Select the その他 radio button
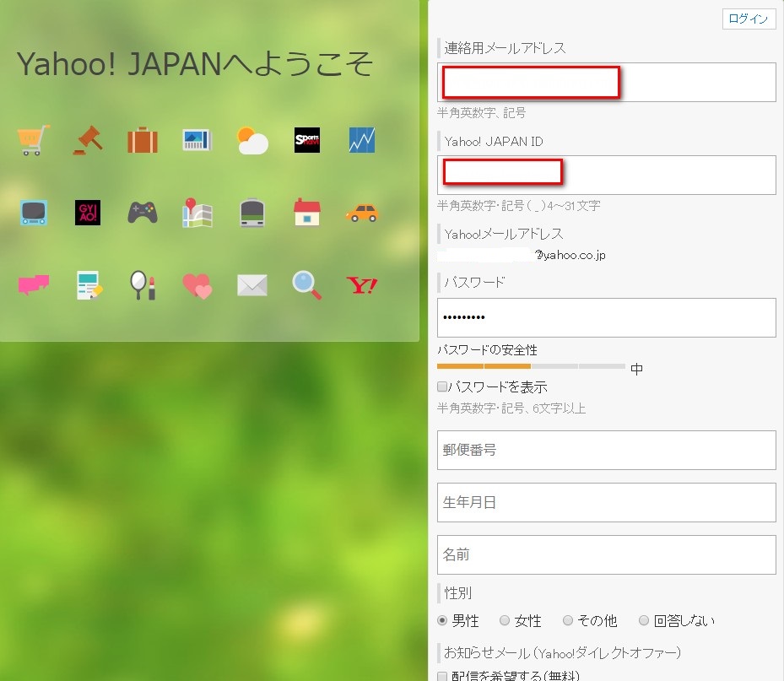The width and height of the screenshot is (784, 681). [567, 620]
